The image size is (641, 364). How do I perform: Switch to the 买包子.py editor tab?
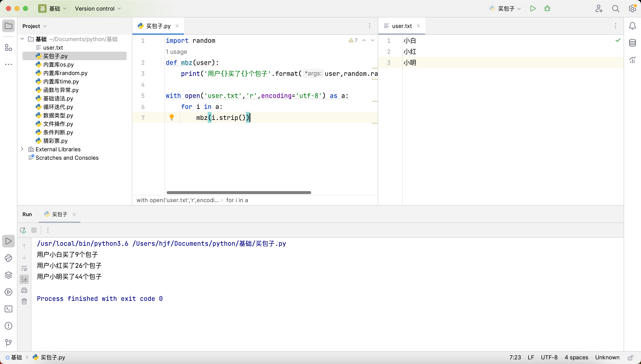(x=158, y=26)
